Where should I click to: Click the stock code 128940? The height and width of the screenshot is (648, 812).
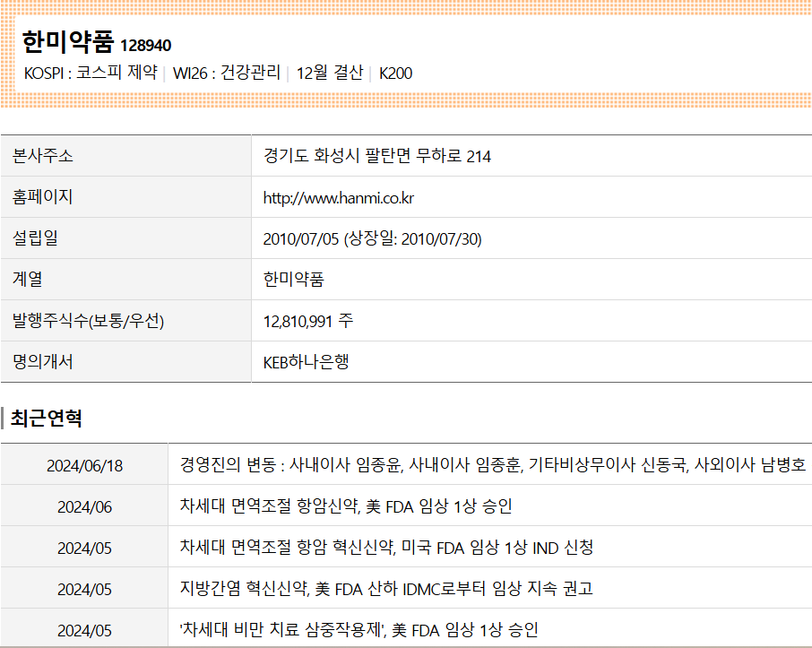145,46
